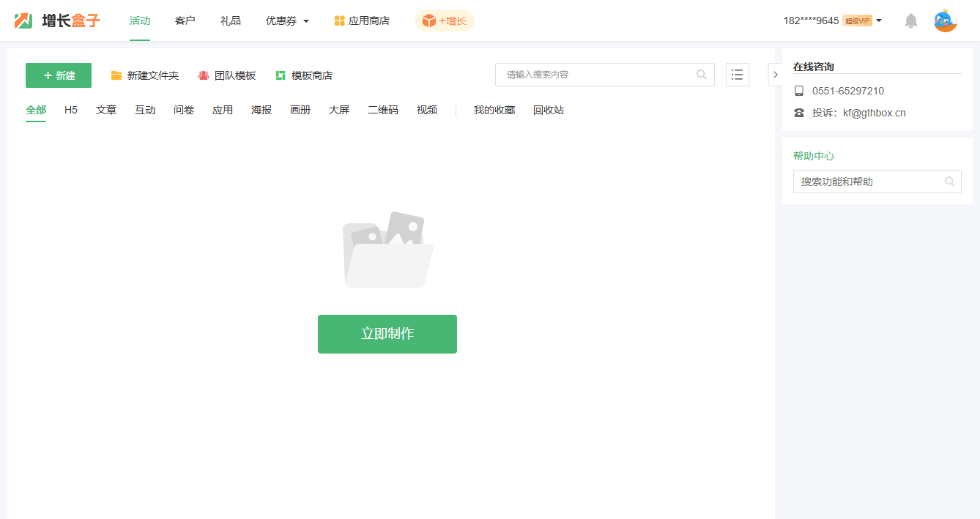Focus the 搜索功能和帮助 help search field
The height and width of the screenshot is (519, 980).
tap(868, 182)
